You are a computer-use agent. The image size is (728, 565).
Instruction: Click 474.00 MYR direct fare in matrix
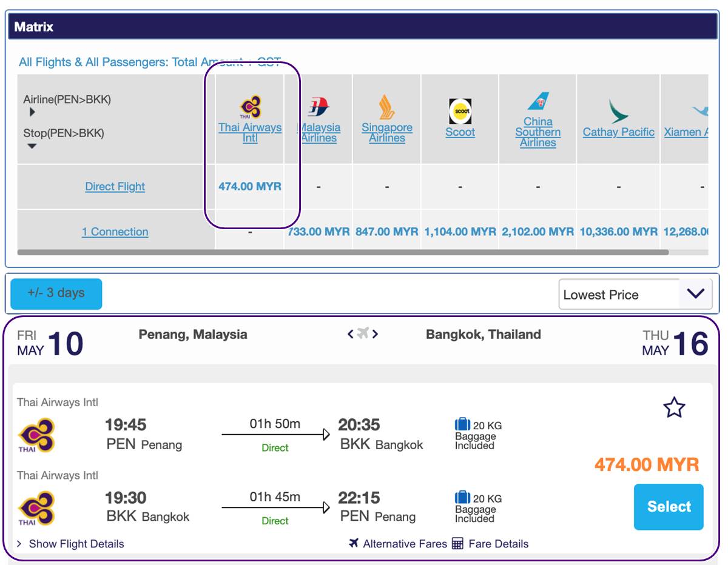[250, 187]
